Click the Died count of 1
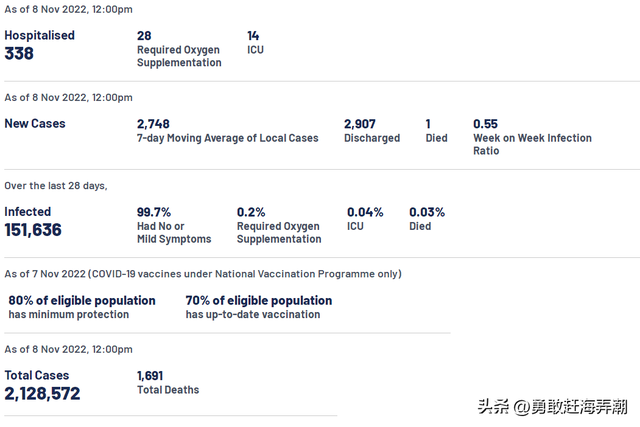Screen dimensions: 640x427 [x=428, y=124]
